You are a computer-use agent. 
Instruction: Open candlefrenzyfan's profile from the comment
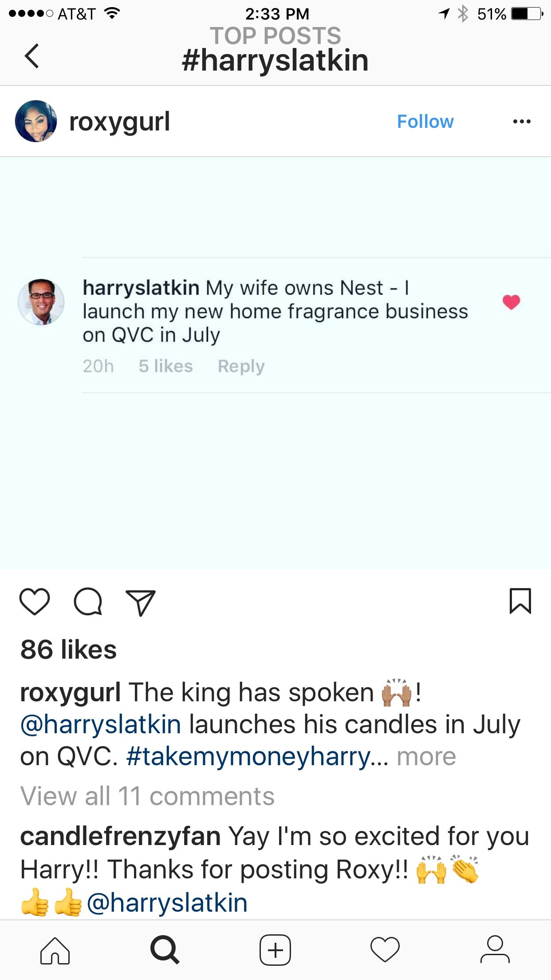point(120,837)
